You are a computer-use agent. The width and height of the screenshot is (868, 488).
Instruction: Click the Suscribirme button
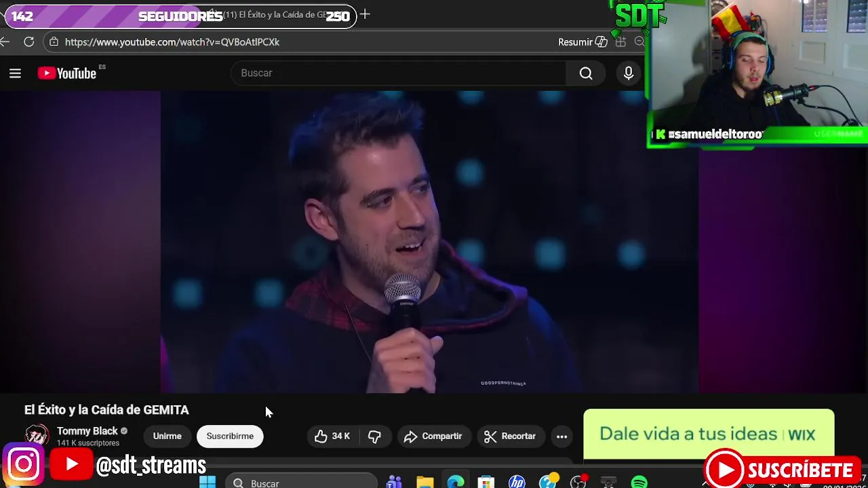230,436
